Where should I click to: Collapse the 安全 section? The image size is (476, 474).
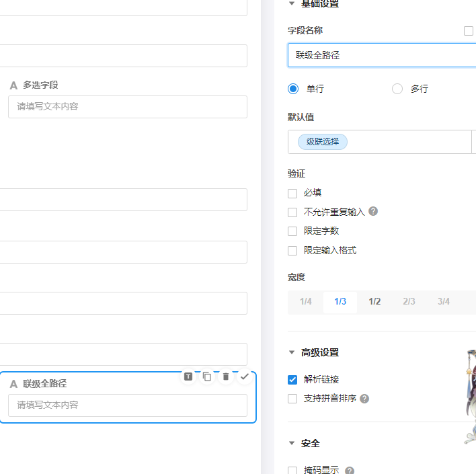click(292, 443)
